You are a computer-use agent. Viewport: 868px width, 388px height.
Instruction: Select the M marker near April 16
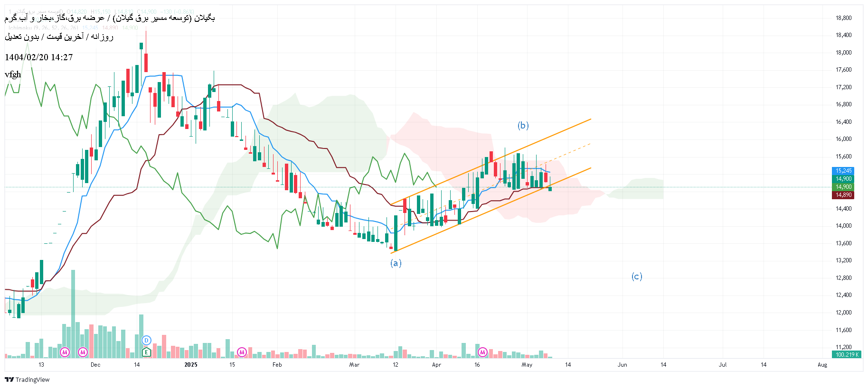click(483, 352)
